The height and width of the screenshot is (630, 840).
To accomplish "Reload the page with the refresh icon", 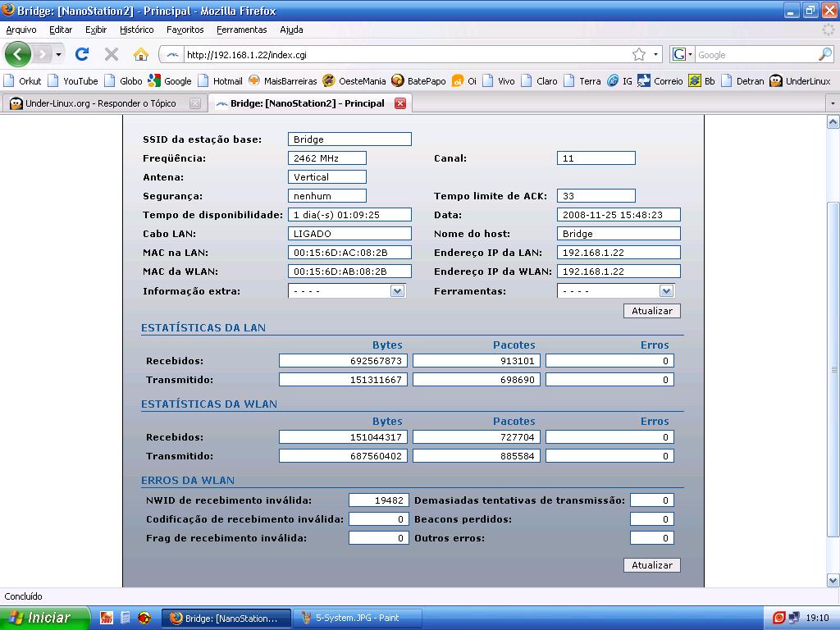I will point(81,55).
